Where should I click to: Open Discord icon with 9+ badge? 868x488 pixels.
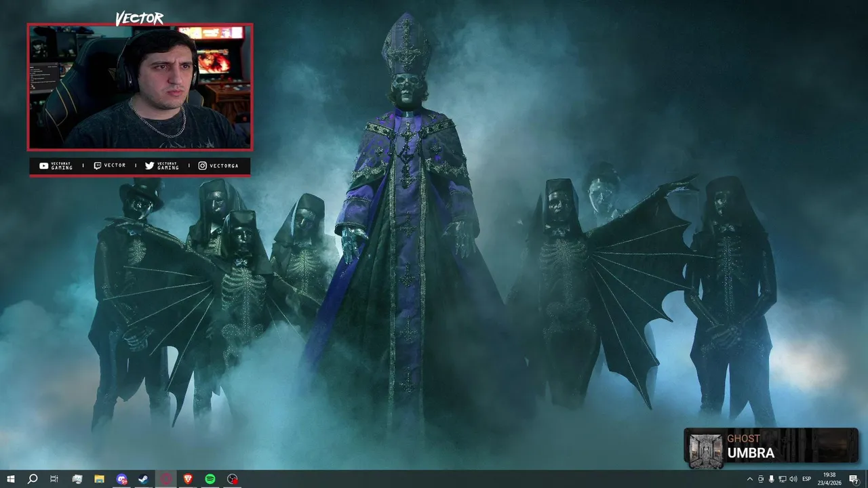[121, 479]
